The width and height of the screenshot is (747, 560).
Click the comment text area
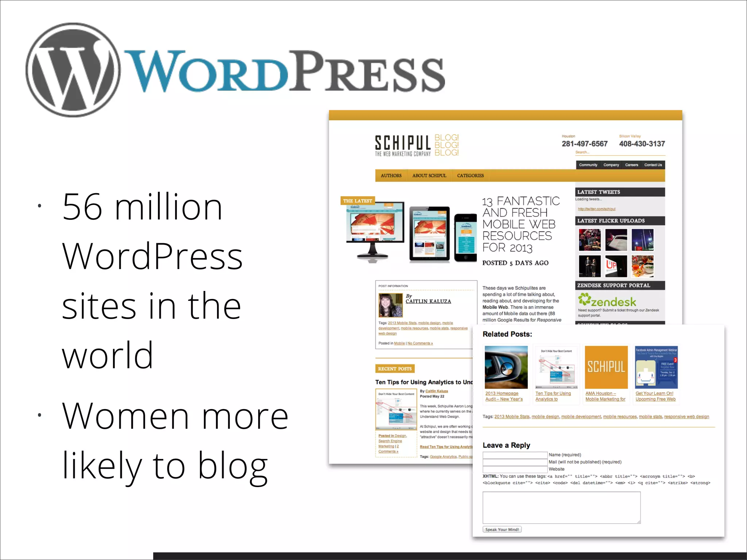point(561,507)
